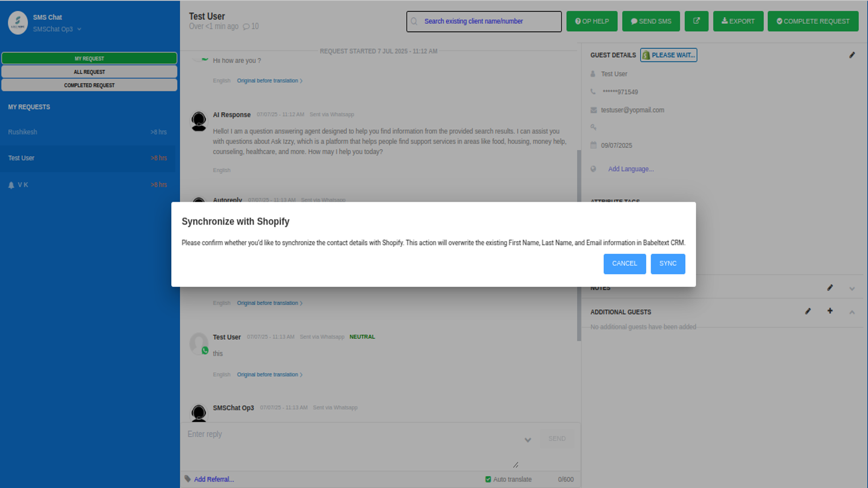Screen dimensions: 868x488
Task: Click the message count comment icon
Action: [x=246, y=27]
